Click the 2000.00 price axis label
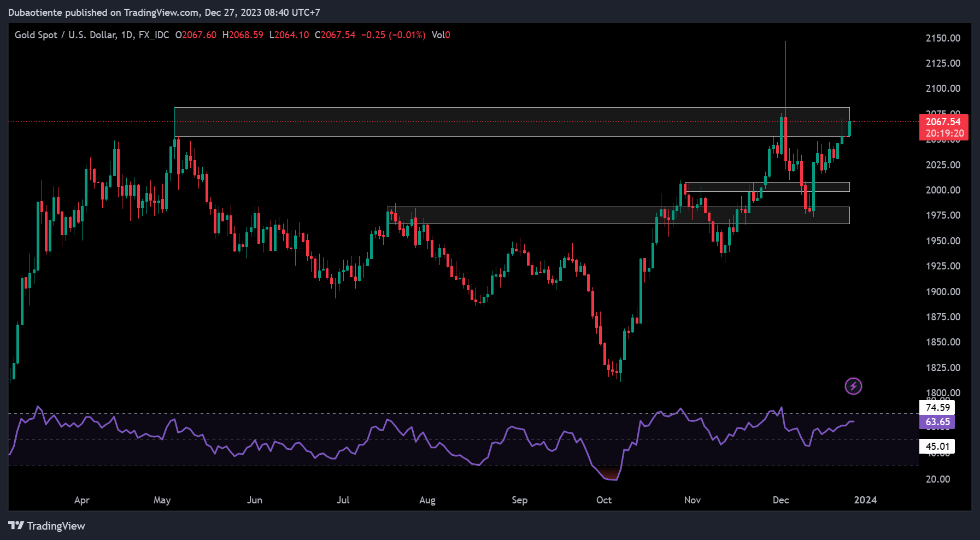980x540 pixels. 943,190
